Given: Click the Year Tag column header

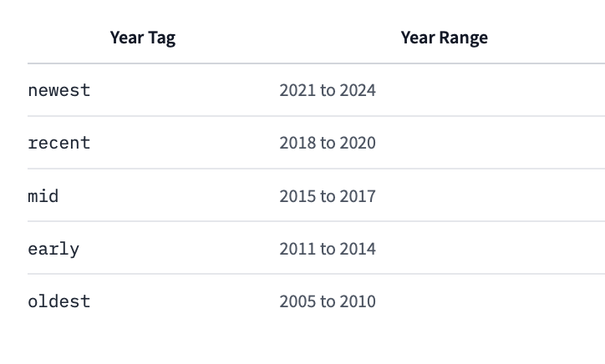Looking at the screenshot, I should (x=143, y=38).
